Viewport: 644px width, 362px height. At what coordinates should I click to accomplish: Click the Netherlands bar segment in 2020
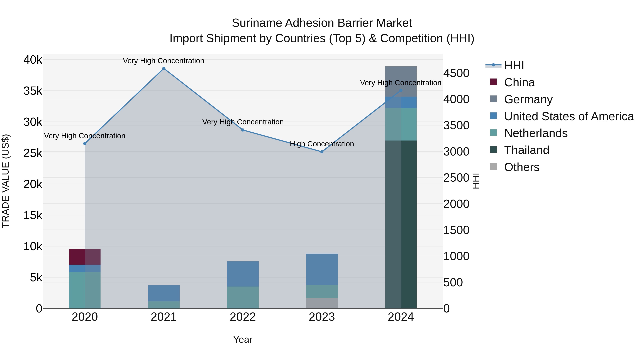[85, 290]
